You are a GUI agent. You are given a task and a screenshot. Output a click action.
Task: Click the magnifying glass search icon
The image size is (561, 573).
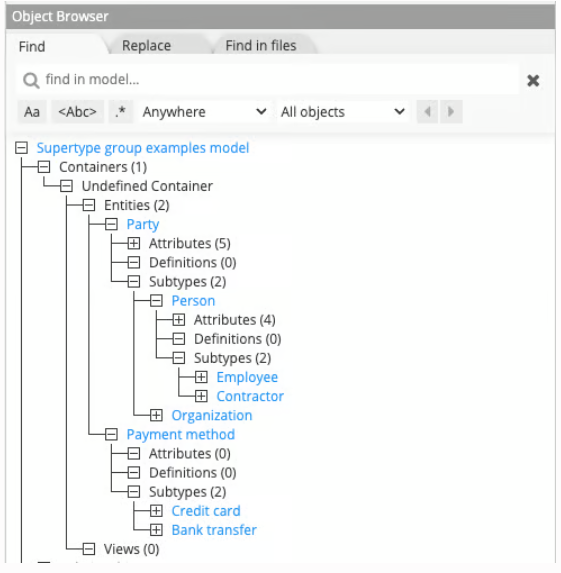pyautogui.click(x=31, y=80)
